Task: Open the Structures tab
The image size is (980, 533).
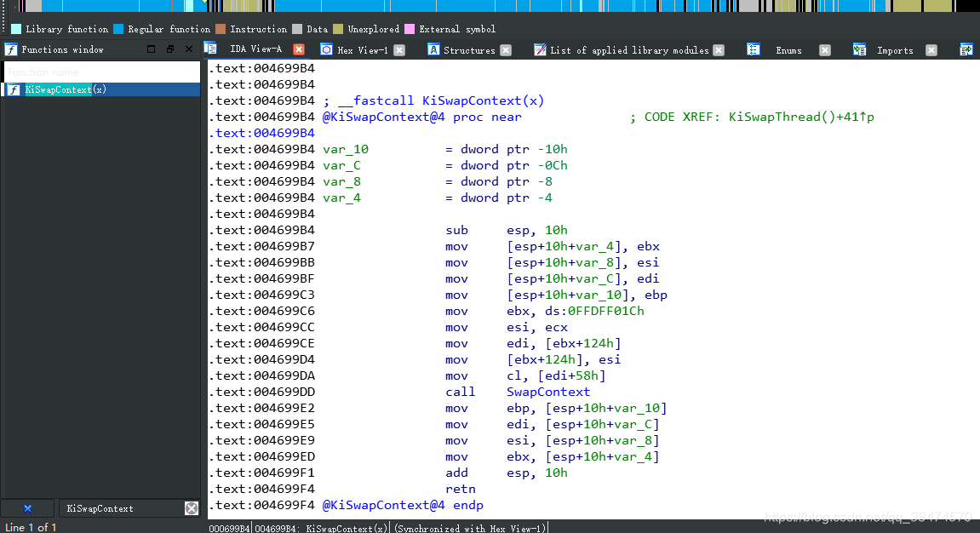Action: (469, 50)
